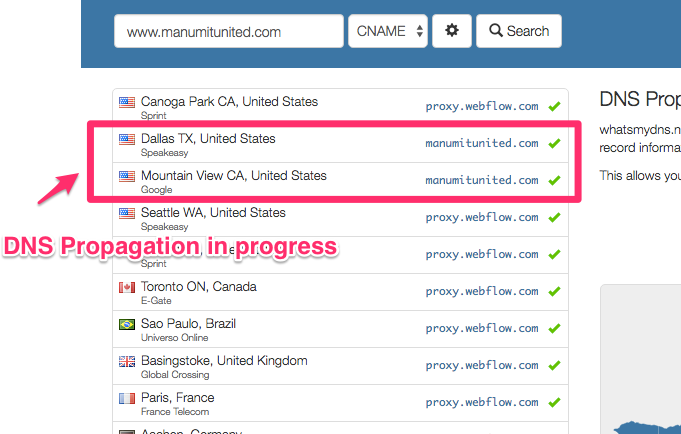Click 'Speakeasy' provider label under Dallas TX
Viewport: 681px width, 434px height.
(165, 153)
